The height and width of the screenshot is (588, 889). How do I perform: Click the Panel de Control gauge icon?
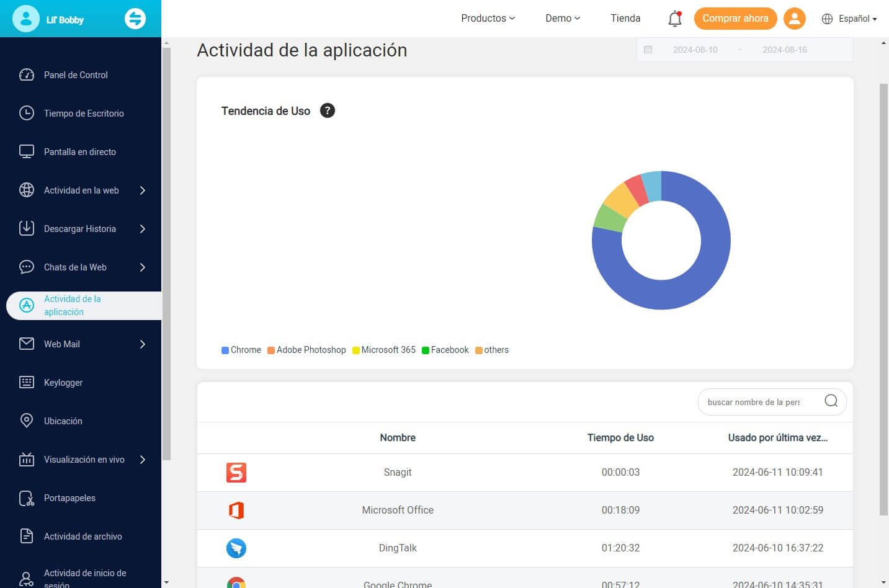27,75
